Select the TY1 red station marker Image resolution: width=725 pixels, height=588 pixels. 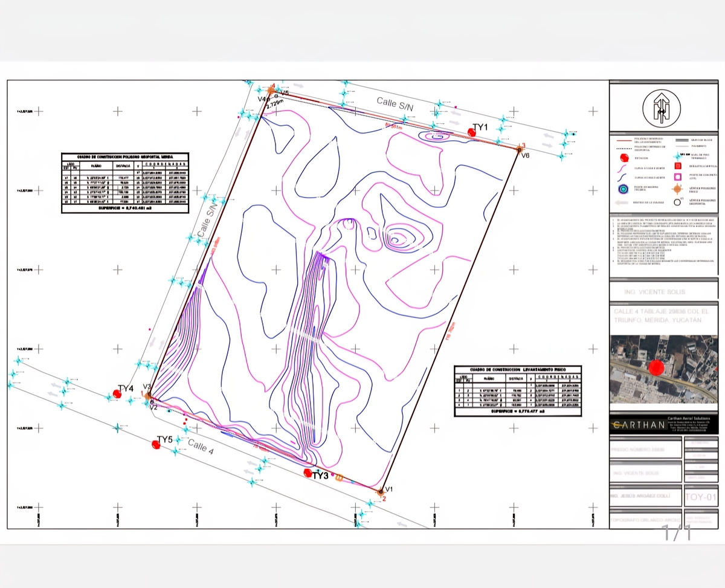point(472,132)
